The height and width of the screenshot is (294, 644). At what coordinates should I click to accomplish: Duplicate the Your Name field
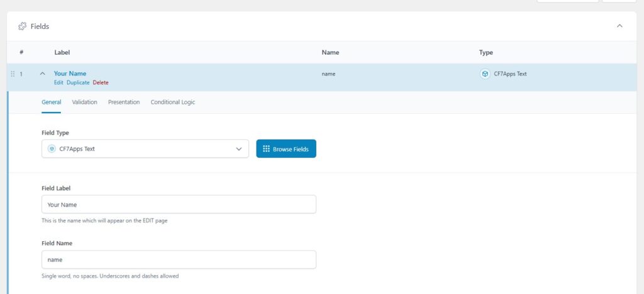pyautogui.click(x=78, y=82)
